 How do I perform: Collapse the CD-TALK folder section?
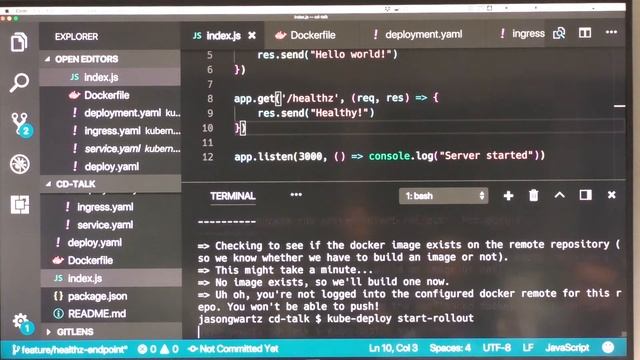(110, 184)
